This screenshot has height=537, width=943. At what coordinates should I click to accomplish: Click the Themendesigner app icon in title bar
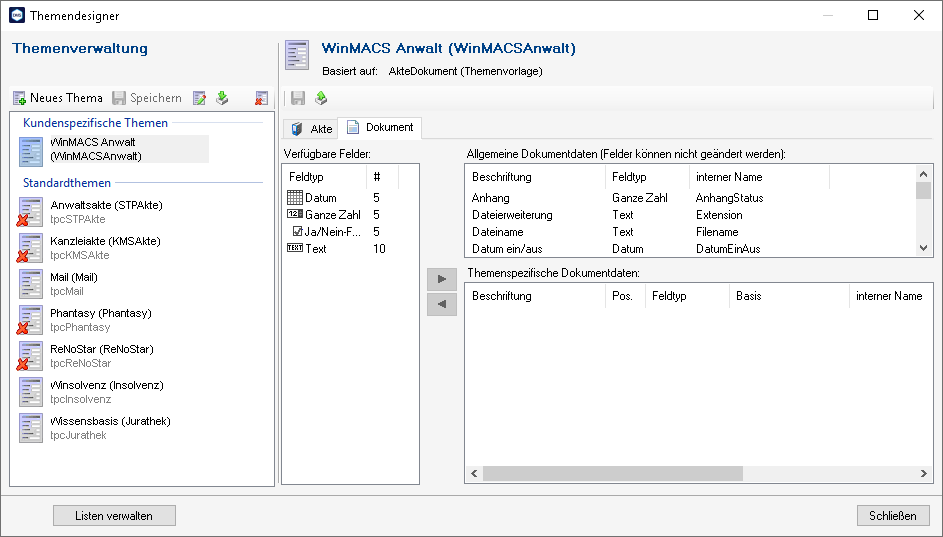pos(17,16)
